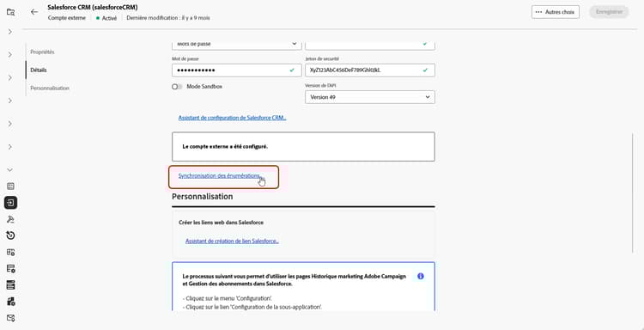Expand the sidebar chevron directly below the folder-search icon

point(10,32)
